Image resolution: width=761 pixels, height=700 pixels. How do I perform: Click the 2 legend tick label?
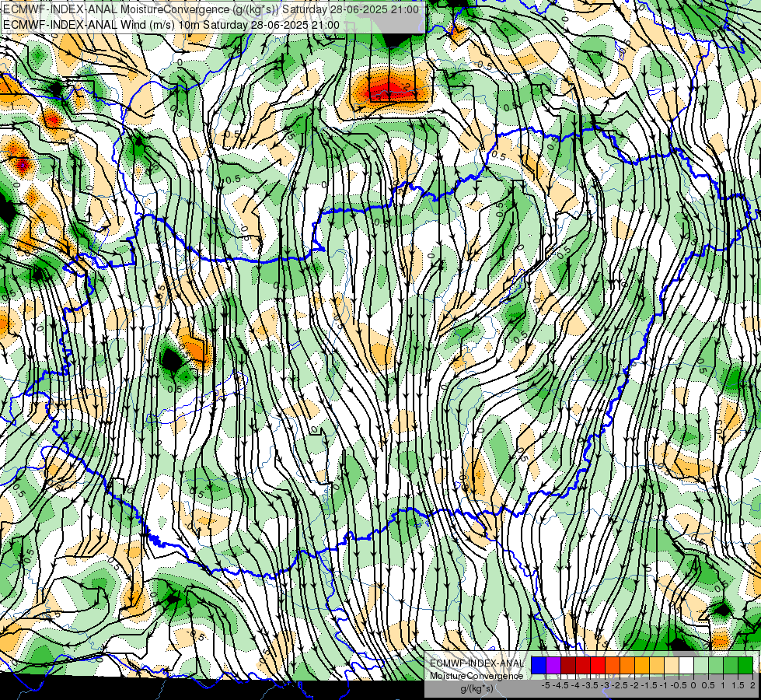click(x=752, y=685)
